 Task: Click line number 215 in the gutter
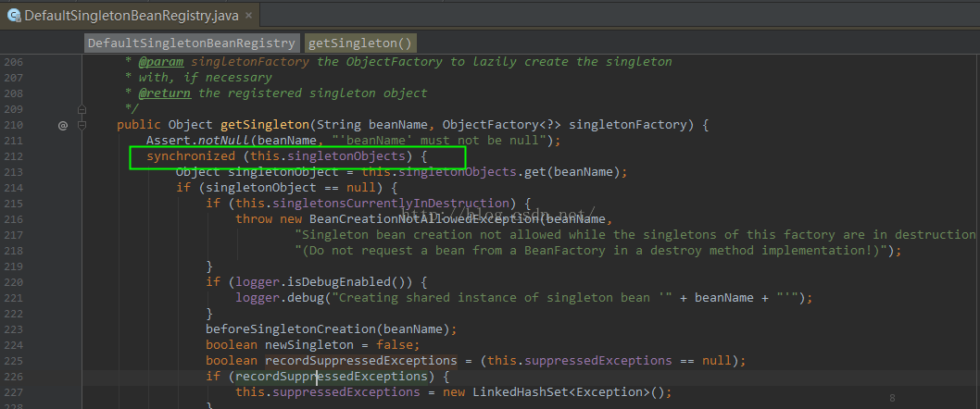pos(13,204)
